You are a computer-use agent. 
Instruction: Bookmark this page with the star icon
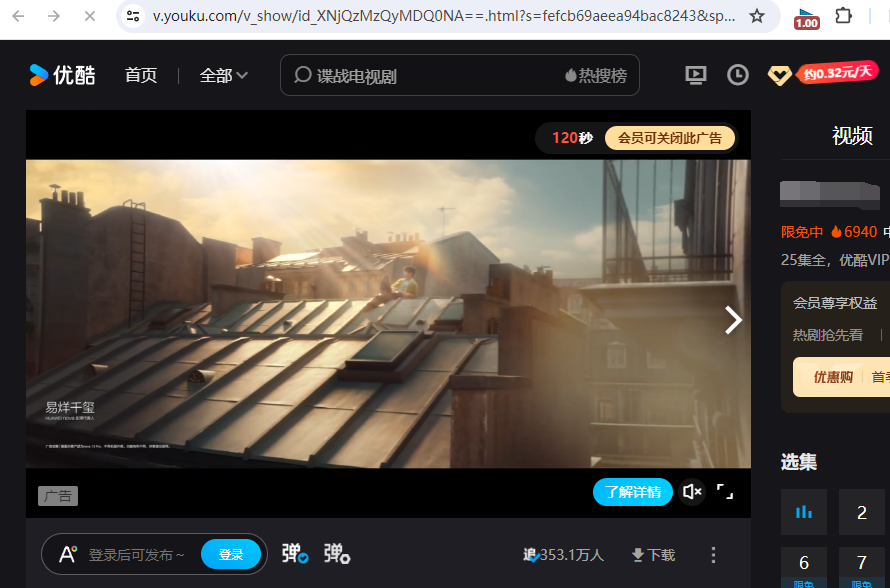click(757, 16)
